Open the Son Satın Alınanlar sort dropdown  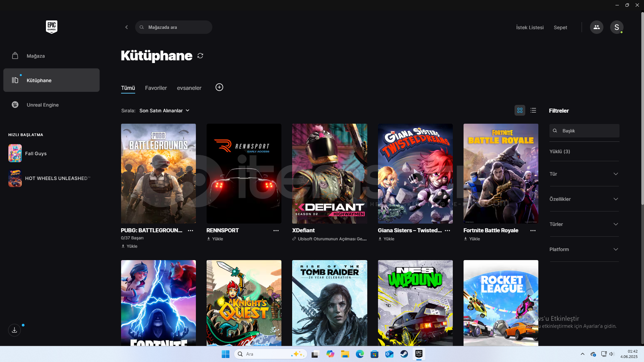tap(164, 111)
